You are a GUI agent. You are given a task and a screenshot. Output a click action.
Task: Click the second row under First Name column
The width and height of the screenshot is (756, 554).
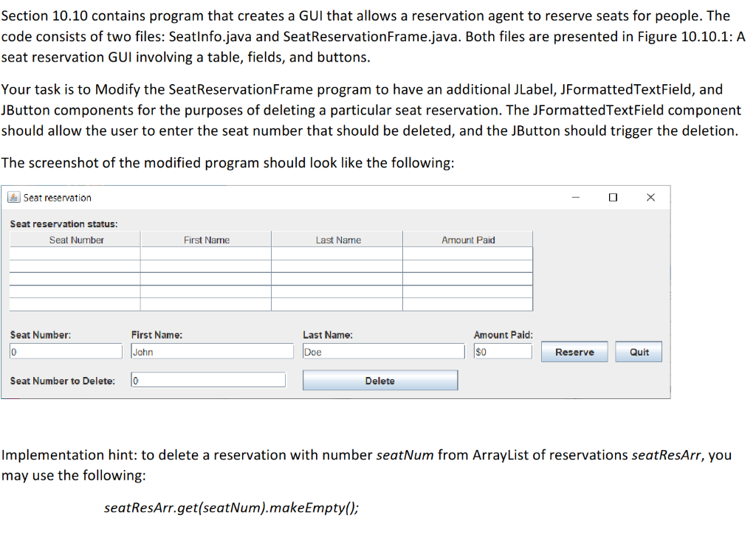click(x=206, y=266)
